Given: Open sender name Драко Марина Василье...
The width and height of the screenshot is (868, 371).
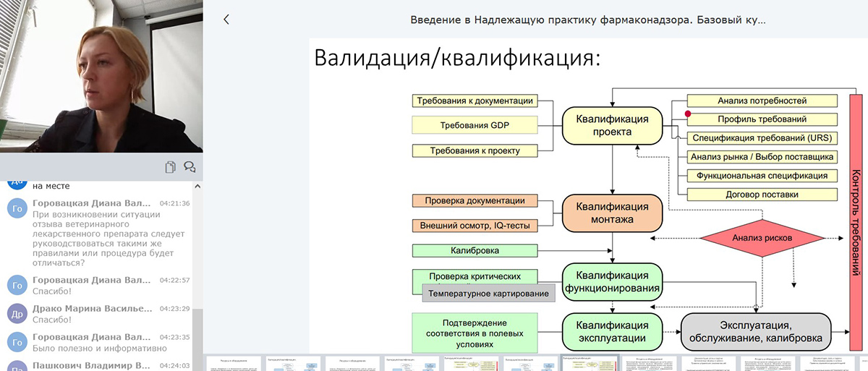Looking at the screenshot, I should click(91, 308).
